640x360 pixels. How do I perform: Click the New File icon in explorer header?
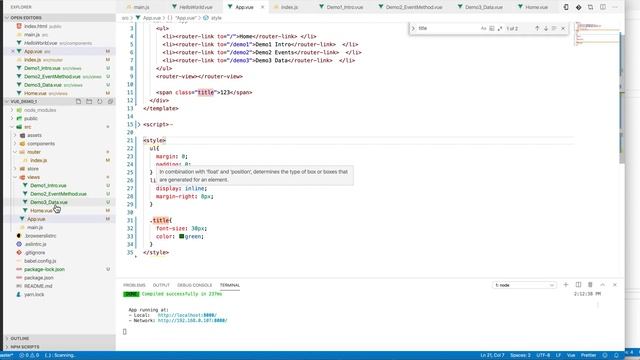78,101
